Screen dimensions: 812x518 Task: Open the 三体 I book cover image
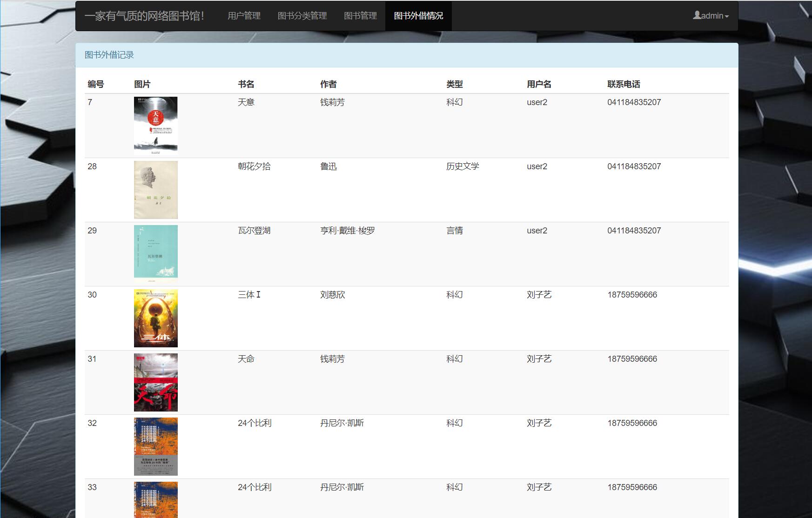(155, 318)
